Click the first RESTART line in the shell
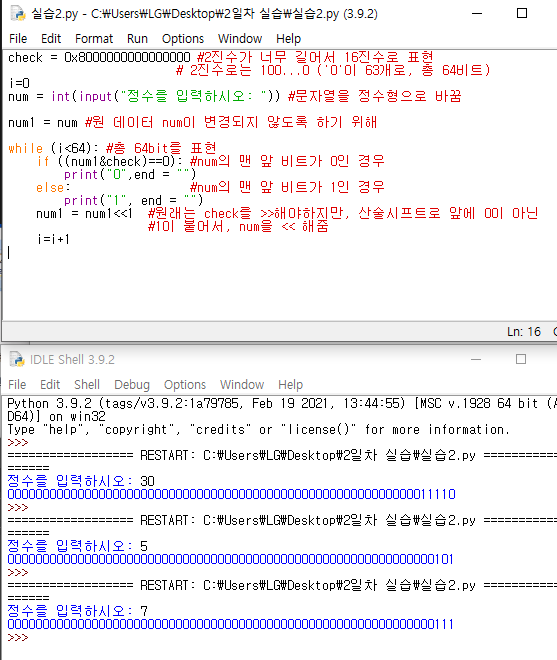This screenshot has height=660, width=557. 282,455
